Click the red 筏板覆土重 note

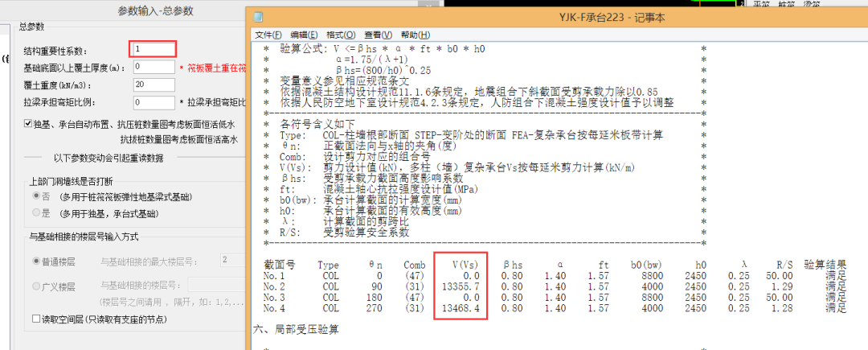(x=212, y=68)
